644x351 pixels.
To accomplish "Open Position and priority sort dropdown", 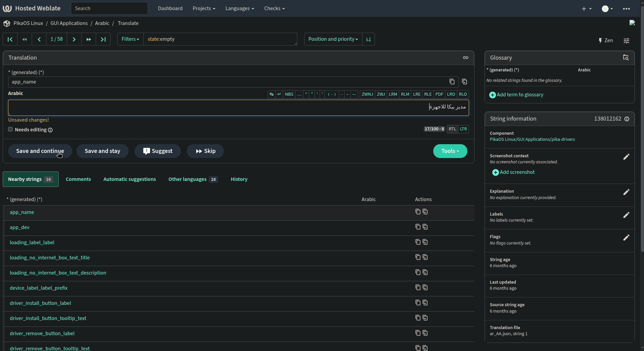I will click(x=333, y=39).
